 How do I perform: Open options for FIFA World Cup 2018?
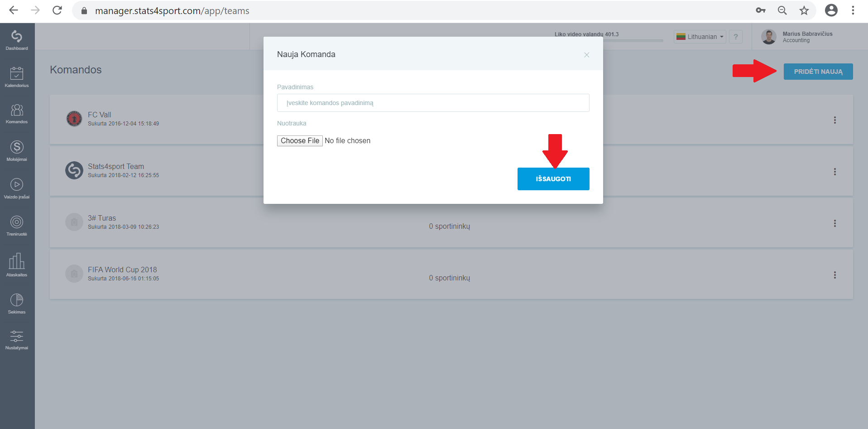tap(835, 275)
